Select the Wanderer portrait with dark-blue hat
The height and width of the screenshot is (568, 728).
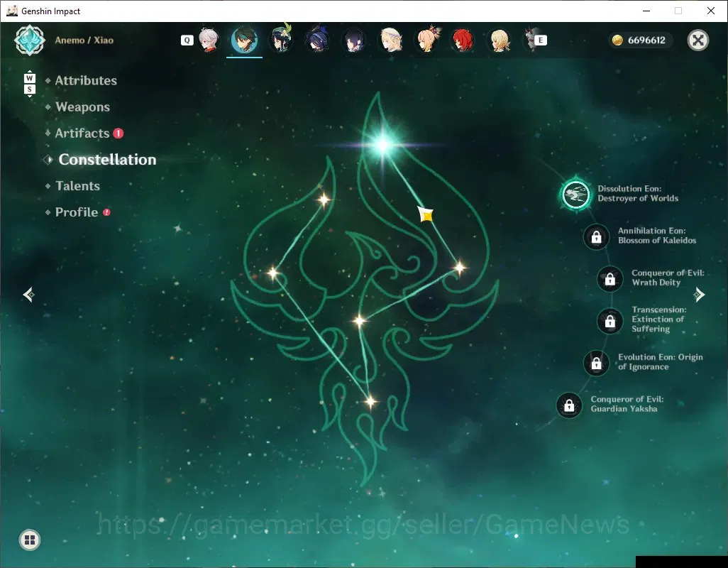(x=318, y=40)
